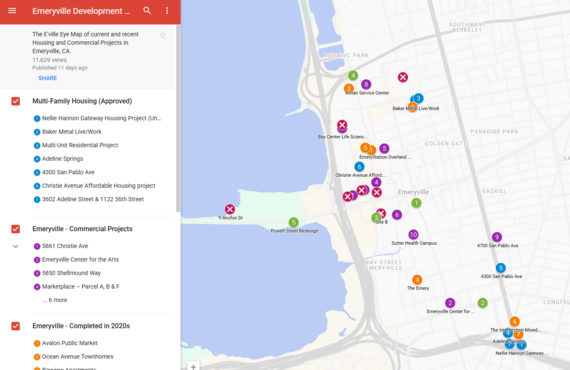Image resolution: width=570 pixels, height=370 pixels.
Task: Click red X marker at Bay Center Life Science
Action: pos(342,125)
